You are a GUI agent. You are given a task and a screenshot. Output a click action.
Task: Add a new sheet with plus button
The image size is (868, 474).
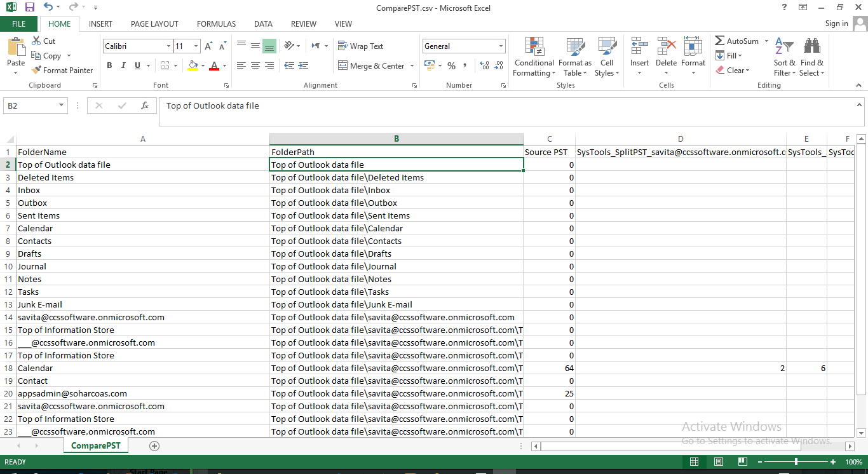click(x=154, y=446)
